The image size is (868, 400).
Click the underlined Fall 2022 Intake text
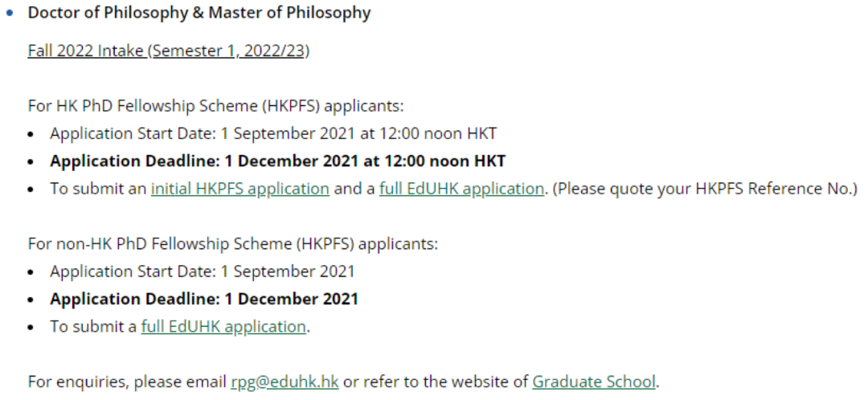click(x=86, y=51)
